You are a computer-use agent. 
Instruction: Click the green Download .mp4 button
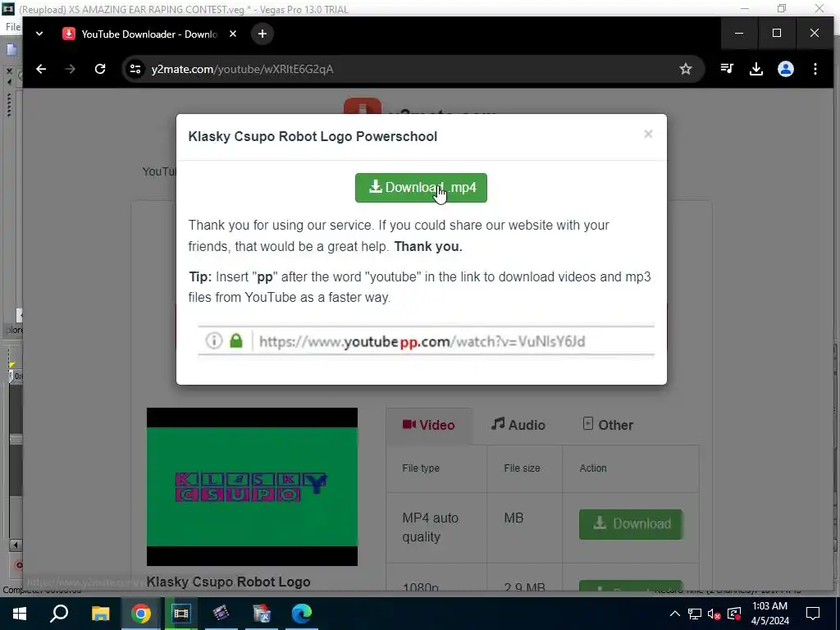pyautogui.click(x=421, y=188)
